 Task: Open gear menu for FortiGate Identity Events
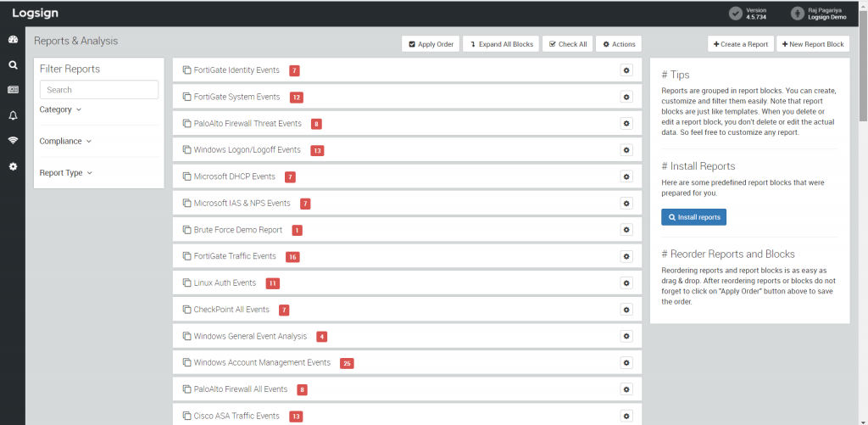(626, 70)
